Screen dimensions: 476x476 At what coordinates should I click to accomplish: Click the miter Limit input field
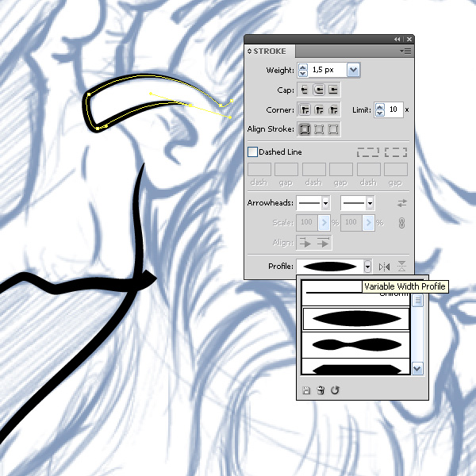pos(394,109)
